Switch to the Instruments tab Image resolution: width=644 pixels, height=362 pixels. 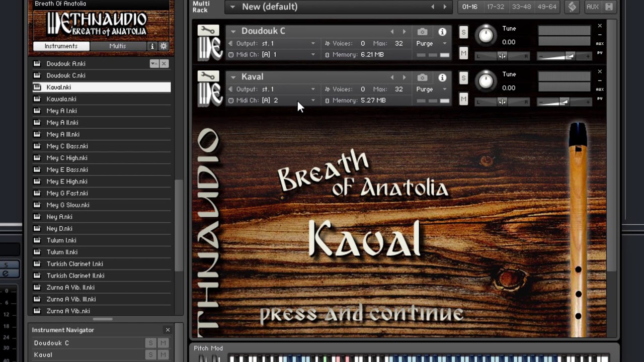(61, 46)
